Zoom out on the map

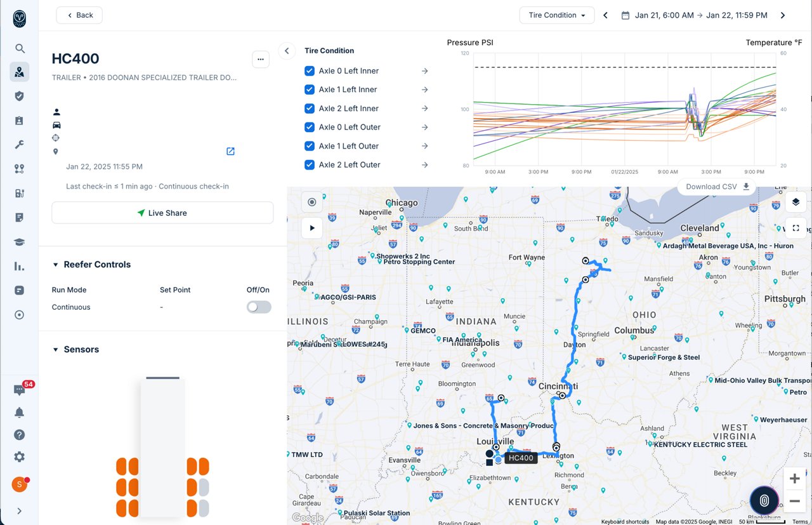pyautogui.click(x=794, y=502)
